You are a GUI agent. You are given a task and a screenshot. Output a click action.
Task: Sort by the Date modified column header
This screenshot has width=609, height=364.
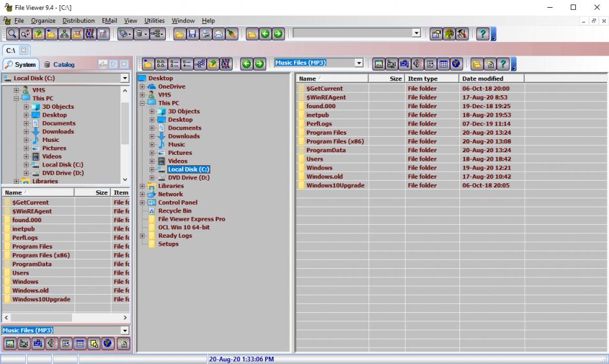coord(482,78)
